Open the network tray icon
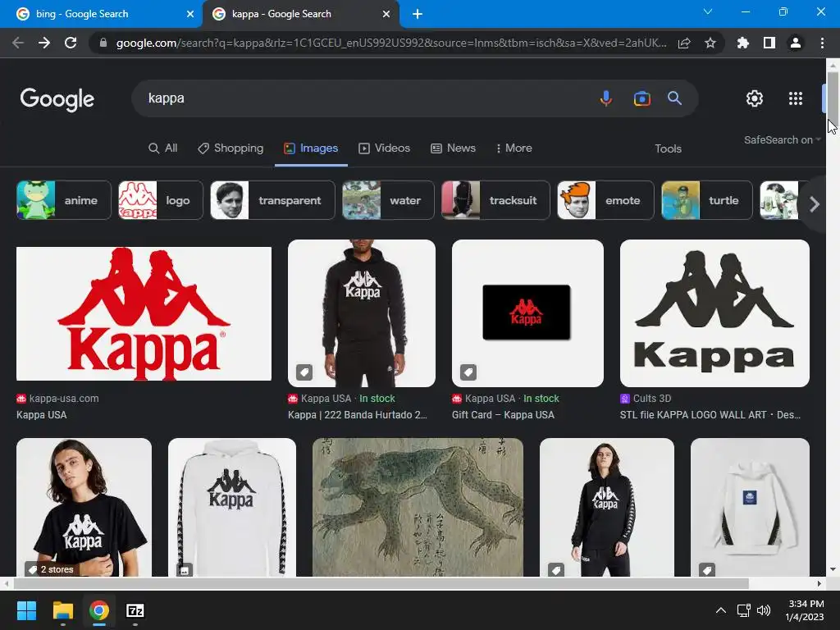The image size is (840, 630). click(743, 610)
